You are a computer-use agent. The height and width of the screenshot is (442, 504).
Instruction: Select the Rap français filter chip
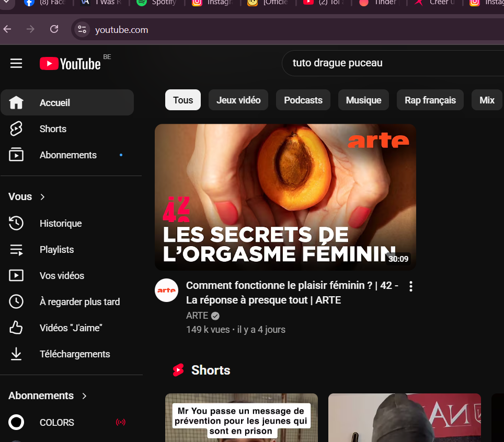coord(430,100)
